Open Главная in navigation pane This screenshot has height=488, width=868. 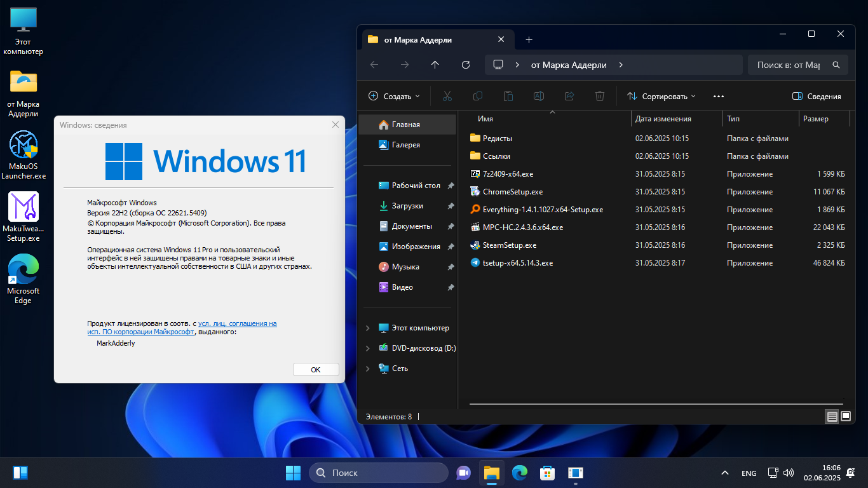(x=407, y=125)
